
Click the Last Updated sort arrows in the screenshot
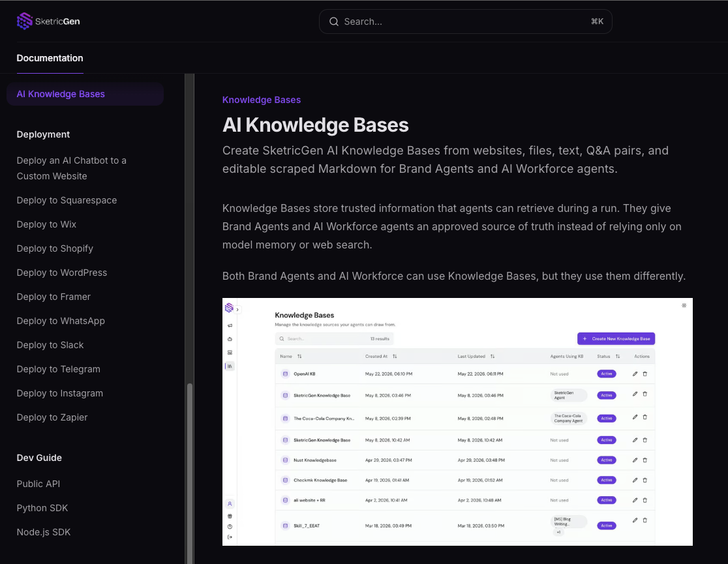[x=493, y=357]
